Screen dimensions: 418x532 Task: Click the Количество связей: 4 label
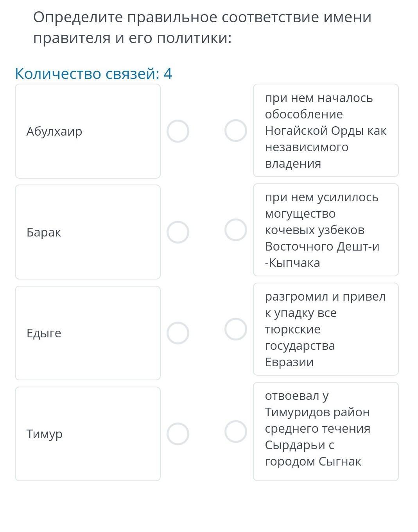93,73
